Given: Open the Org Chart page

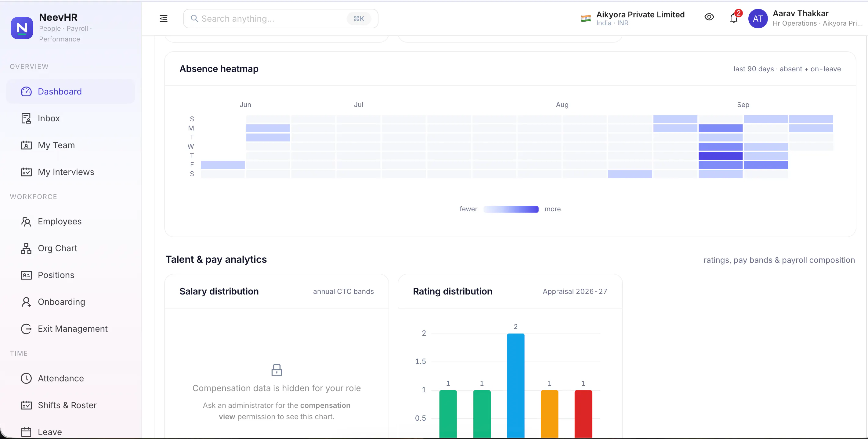Looking at the screenshot, I should point(71,248).
